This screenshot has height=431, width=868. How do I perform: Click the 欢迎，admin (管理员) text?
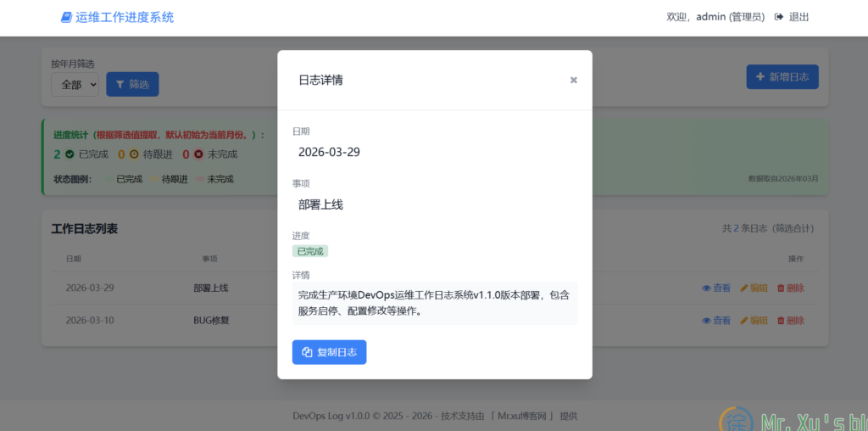[715, 17]
